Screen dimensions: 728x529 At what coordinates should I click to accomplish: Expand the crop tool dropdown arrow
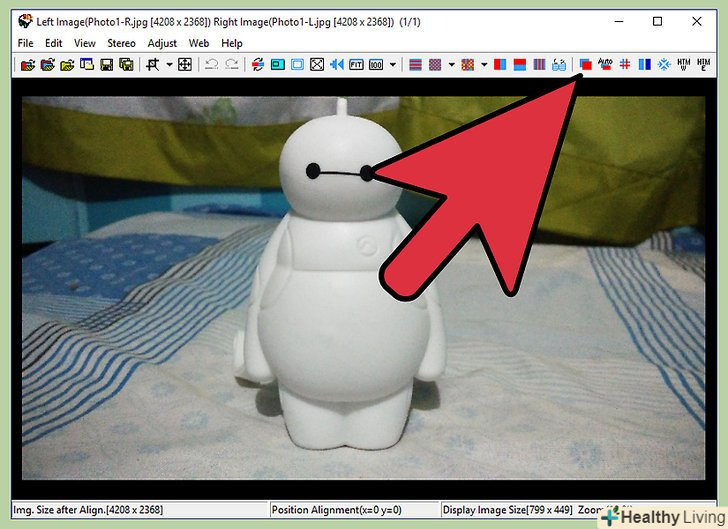pos(169,65)
